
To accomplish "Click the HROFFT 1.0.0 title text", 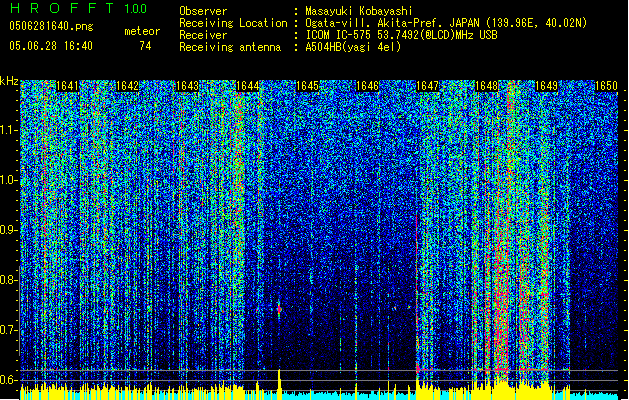I will (x=79, y=8).
